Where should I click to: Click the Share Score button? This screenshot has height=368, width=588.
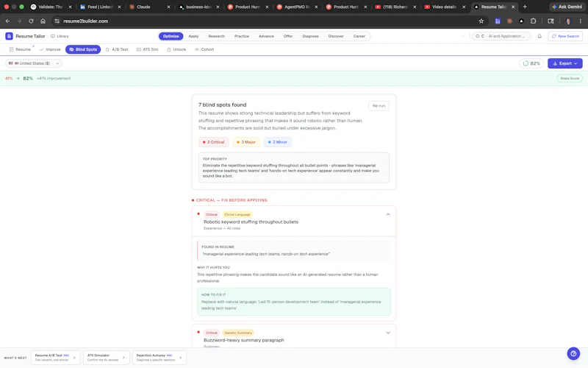pyautogui.click(x=569, y=79)
